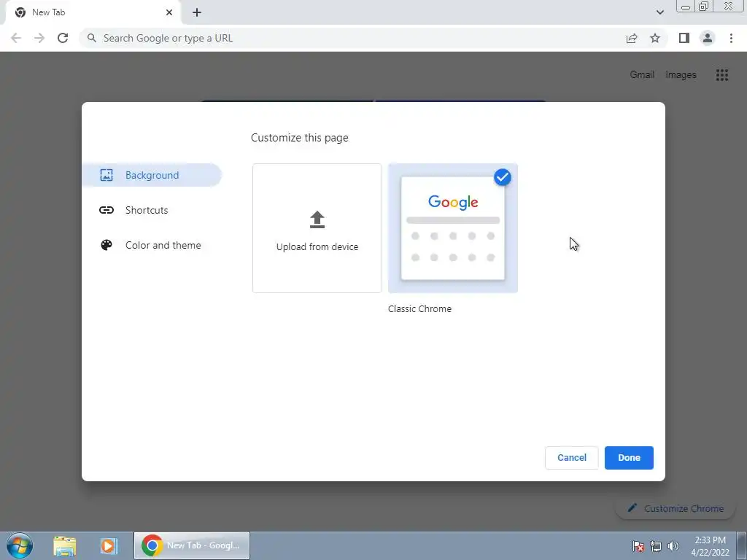Open the Windows Start menu

point(20,545)
